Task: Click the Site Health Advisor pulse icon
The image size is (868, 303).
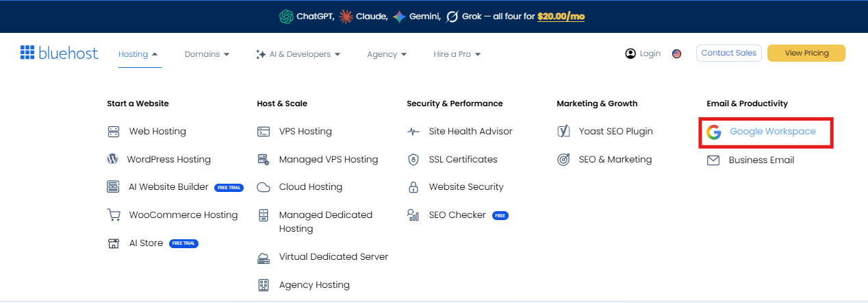Action: click(413, 132)
